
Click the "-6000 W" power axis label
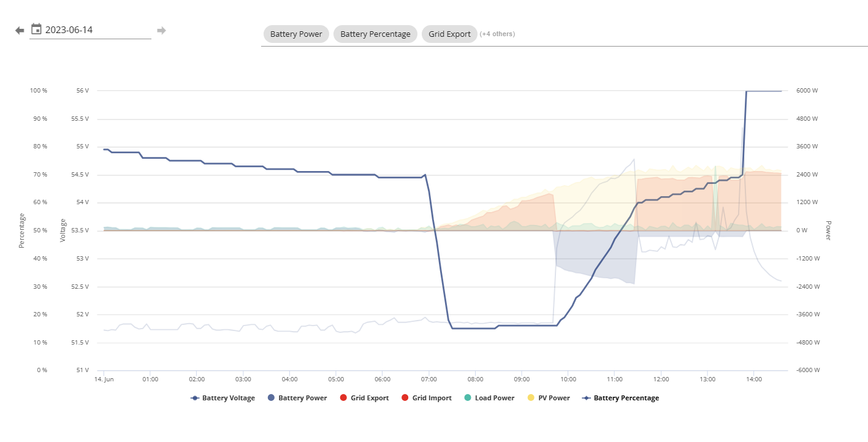[807, 370]
